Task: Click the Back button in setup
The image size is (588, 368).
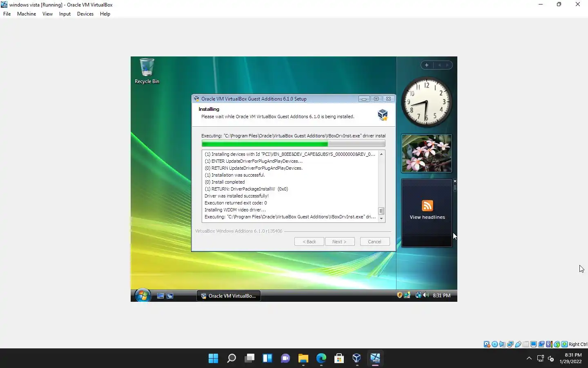Action: 309,242
